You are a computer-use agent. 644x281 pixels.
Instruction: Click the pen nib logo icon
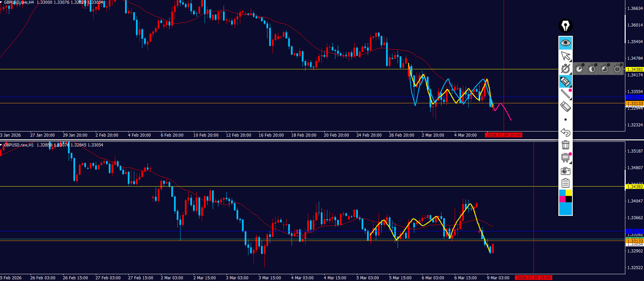565,26
